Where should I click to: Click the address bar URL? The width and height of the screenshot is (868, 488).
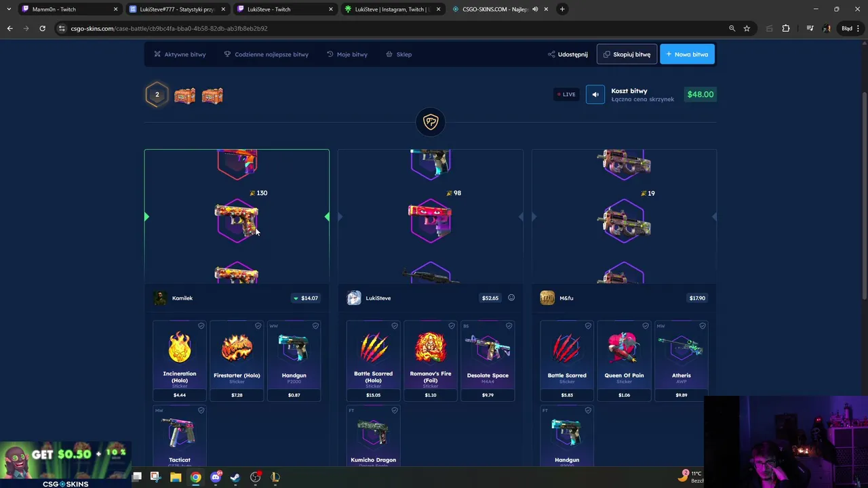point(170,28)
